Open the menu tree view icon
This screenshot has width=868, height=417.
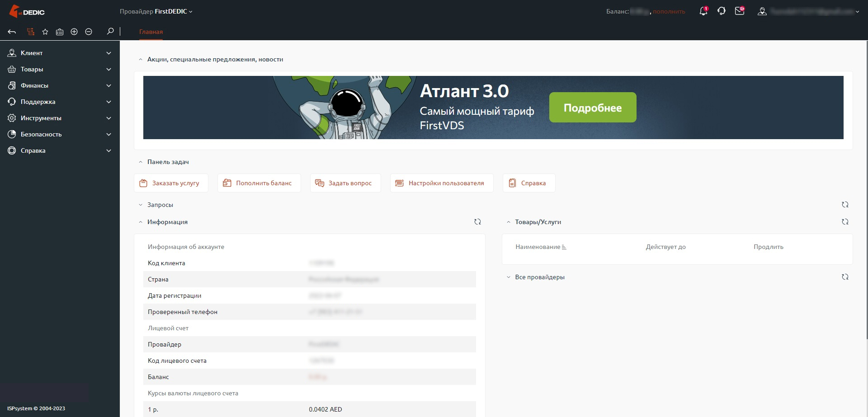pyautogui.click(x=31, y=32)
